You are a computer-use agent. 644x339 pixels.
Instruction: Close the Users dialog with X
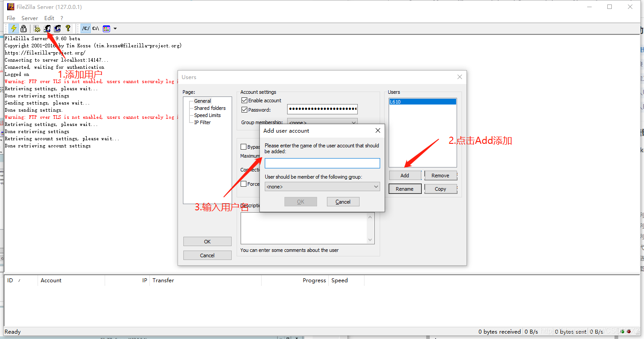click(459, 77)
